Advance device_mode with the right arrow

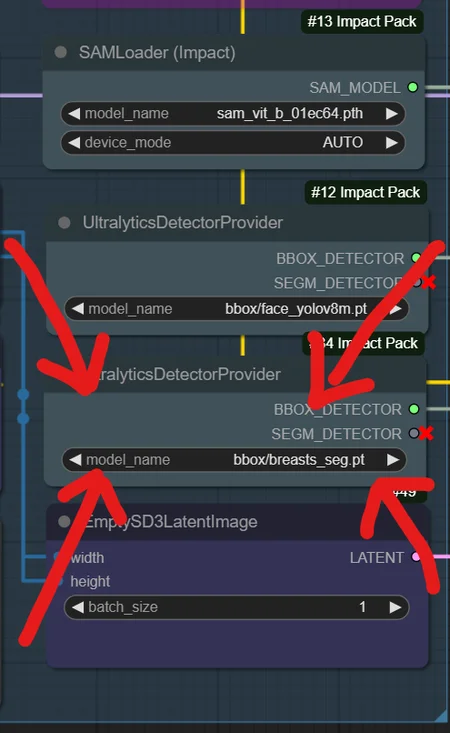click(392, 143)
